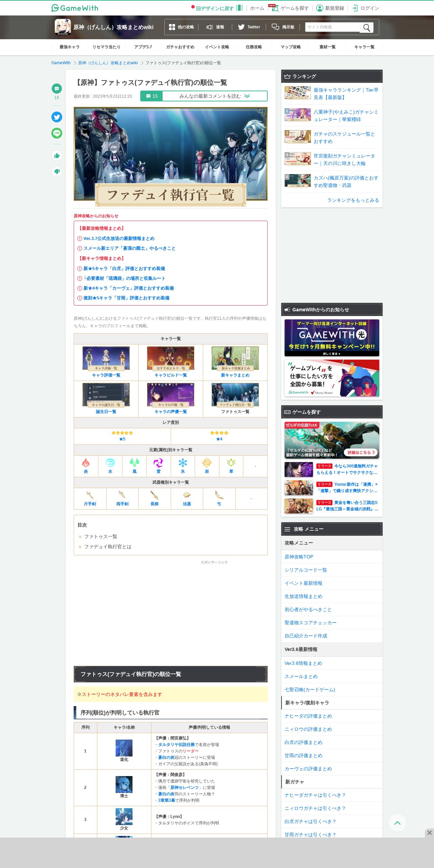Click GameWith光 campaign banner
434x868 pixels.
[332, 338]
